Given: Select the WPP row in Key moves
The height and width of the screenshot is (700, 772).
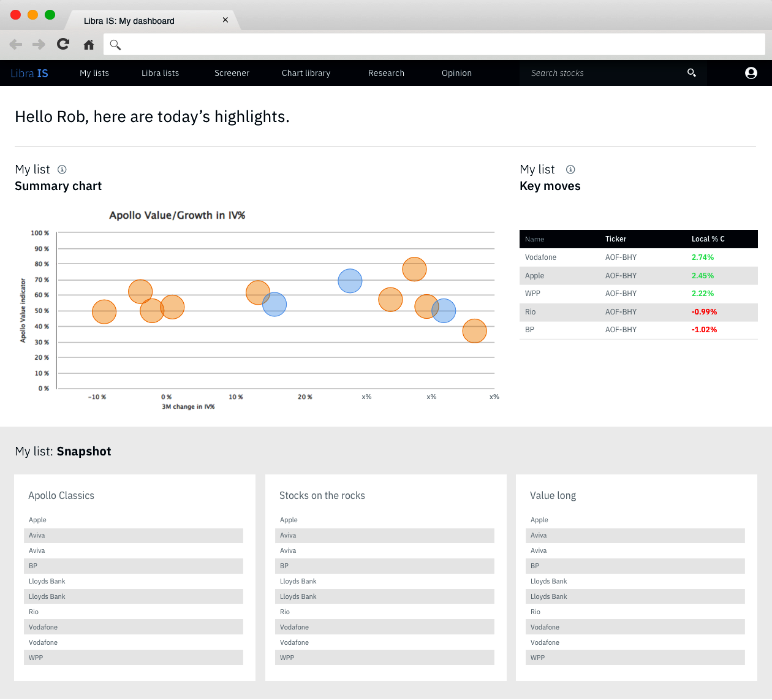Looking at the screenshot, I should (638, 294).
